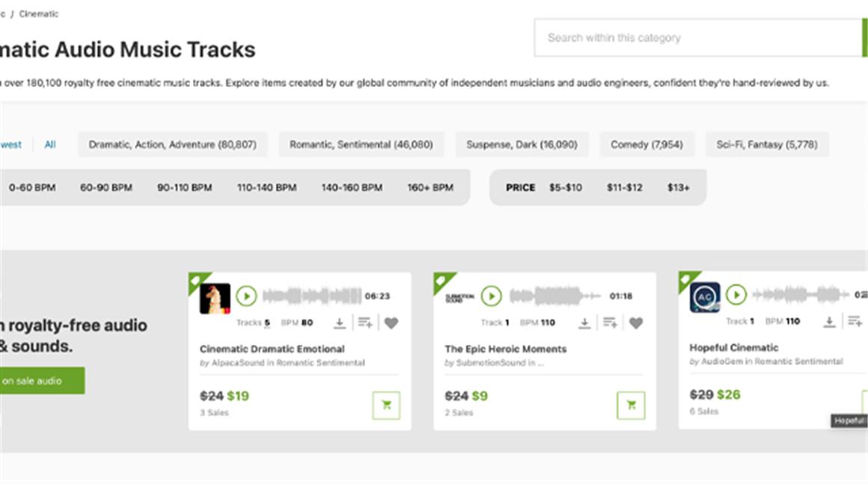Play The Epic Heroic Moments track

click(x=491, y=296)
